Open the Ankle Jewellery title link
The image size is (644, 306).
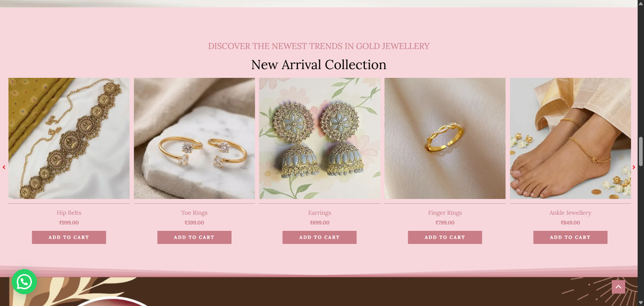[570, 213]
